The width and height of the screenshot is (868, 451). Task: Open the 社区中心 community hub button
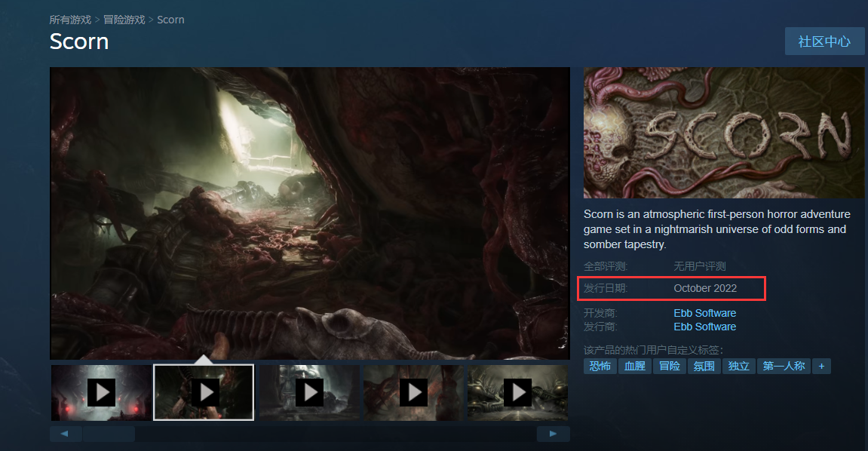click(824, 41)
